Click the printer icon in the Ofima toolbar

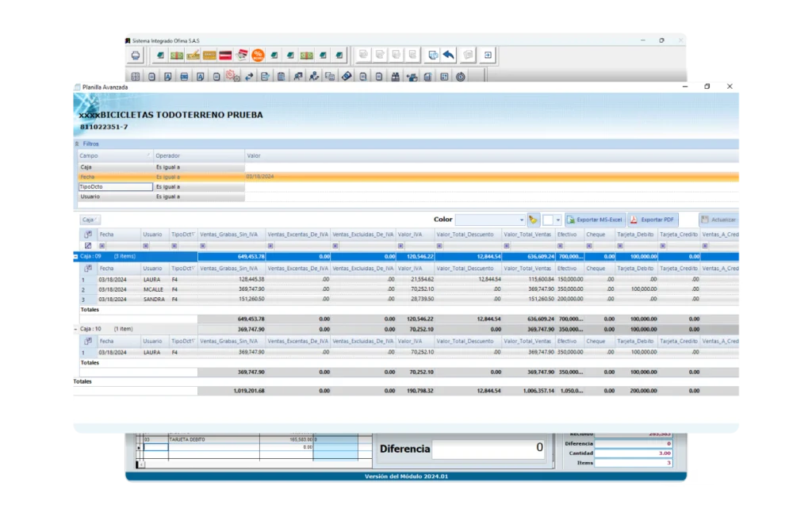(135, 55)
